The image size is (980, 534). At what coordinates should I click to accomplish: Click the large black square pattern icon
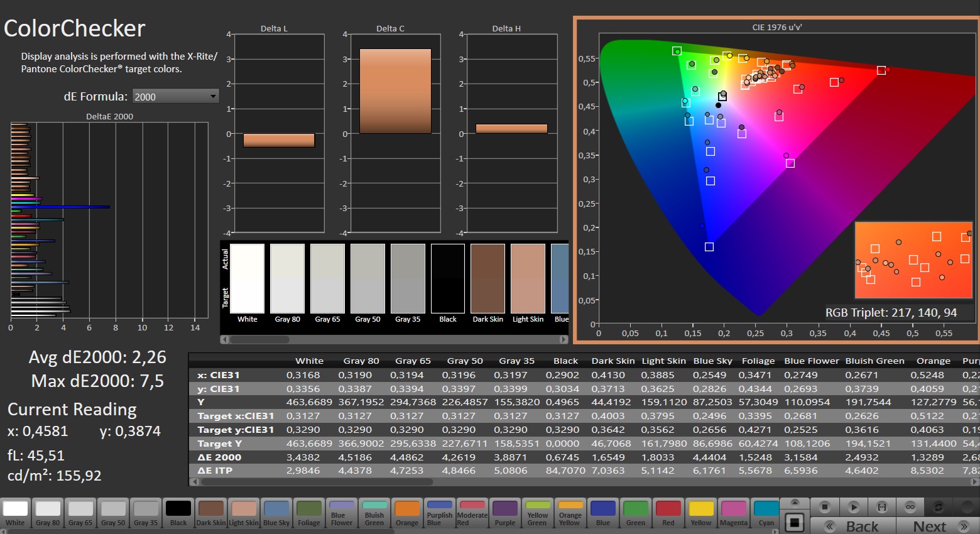coord(795,522)
